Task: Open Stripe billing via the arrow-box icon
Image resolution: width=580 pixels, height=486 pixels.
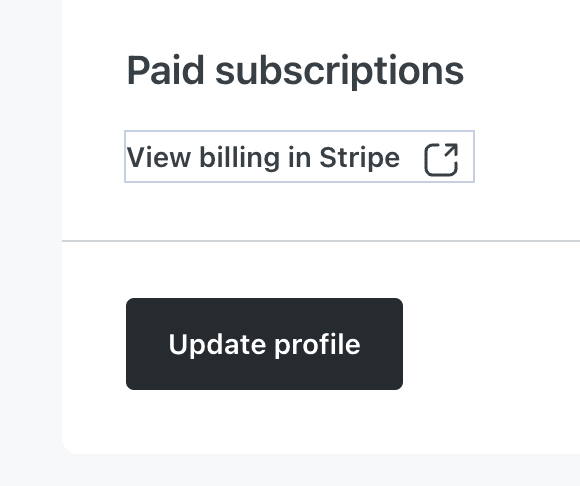Action: tap(441, 159)
